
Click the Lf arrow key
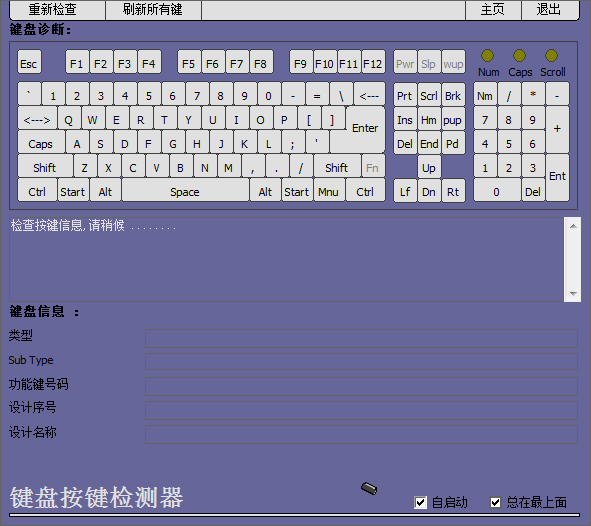(405, 190)
